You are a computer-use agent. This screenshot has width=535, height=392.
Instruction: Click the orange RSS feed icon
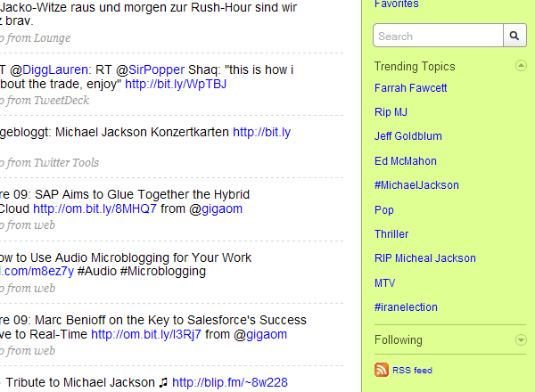click(381, 370)
